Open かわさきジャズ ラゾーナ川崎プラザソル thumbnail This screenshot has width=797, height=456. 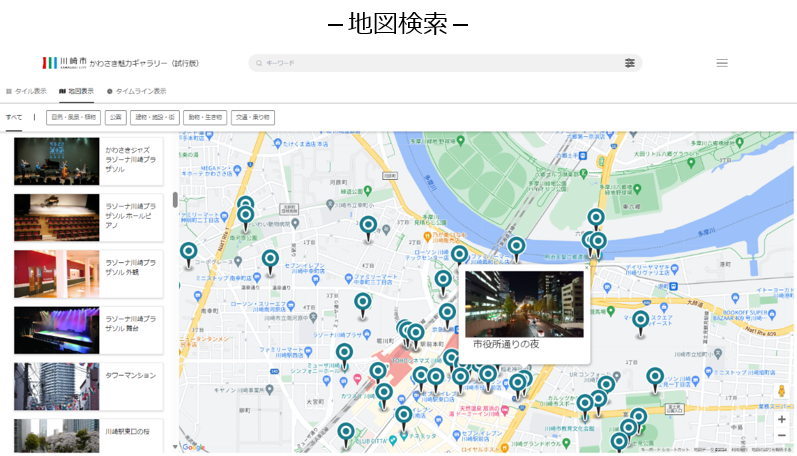(x=56, y=161)
